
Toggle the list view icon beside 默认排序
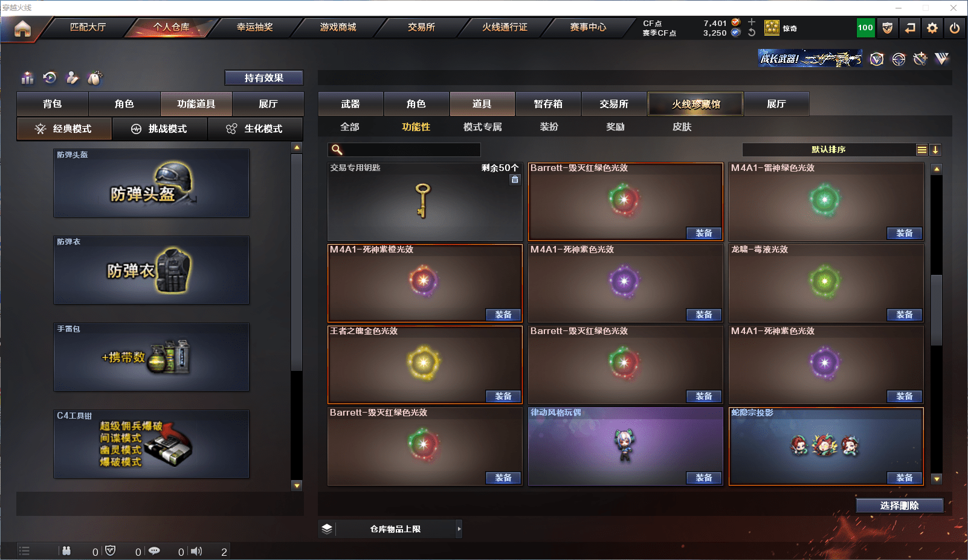click(x=921, y=150)
